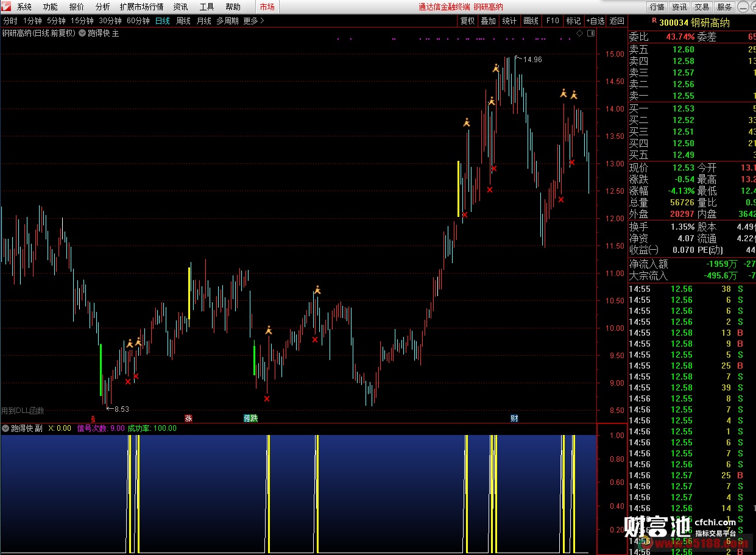Click the 15.00 price axis label
The width and height of the screenshot is (756, 555).
coord(614,54)
